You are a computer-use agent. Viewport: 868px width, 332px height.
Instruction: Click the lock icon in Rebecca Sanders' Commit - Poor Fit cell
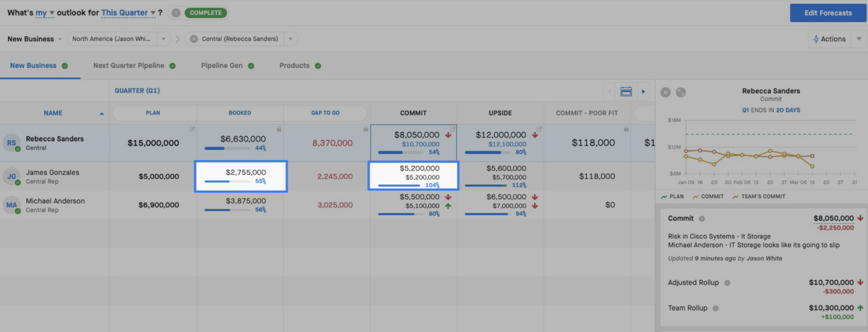pos(626,129)
